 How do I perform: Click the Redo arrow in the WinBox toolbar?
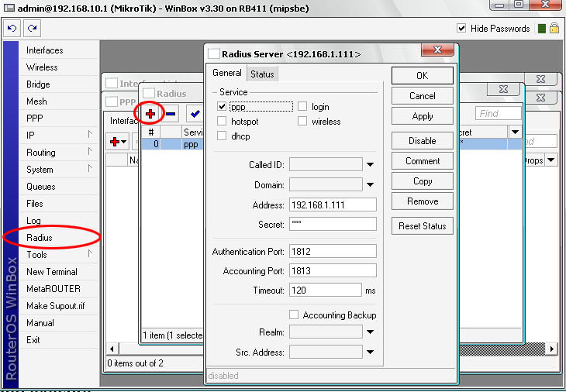[x=32, y=29]
